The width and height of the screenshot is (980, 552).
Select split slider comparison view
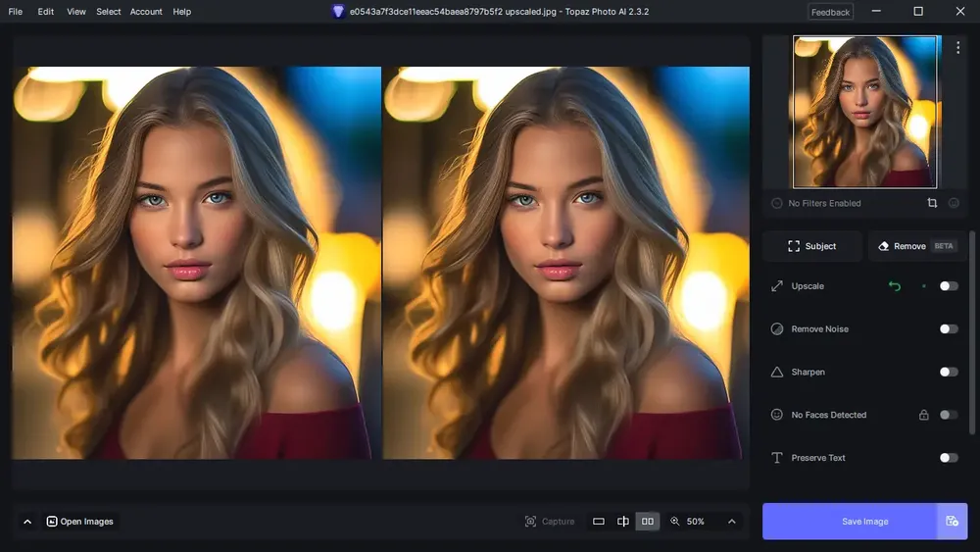[623, 522]
